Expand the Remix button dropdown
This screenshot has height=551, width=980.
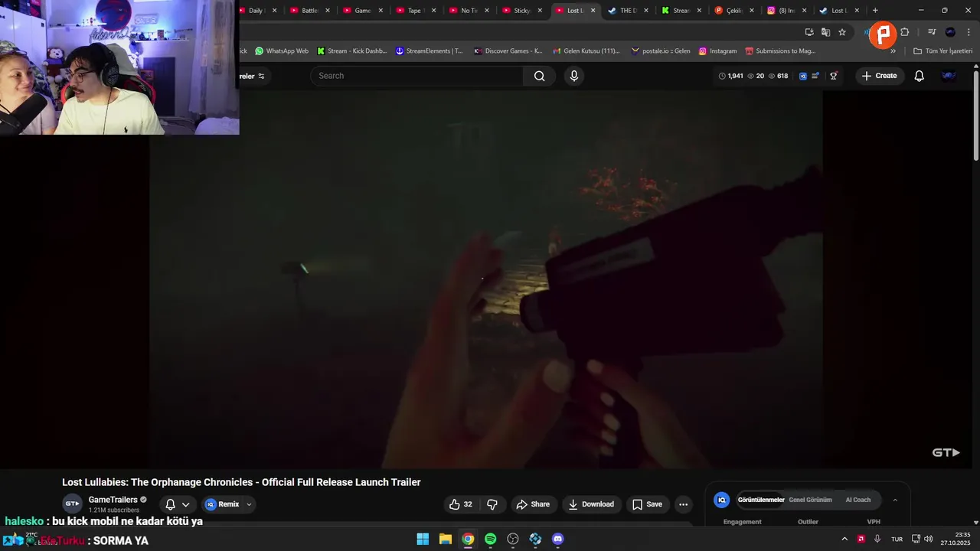[x=249, y=504]
